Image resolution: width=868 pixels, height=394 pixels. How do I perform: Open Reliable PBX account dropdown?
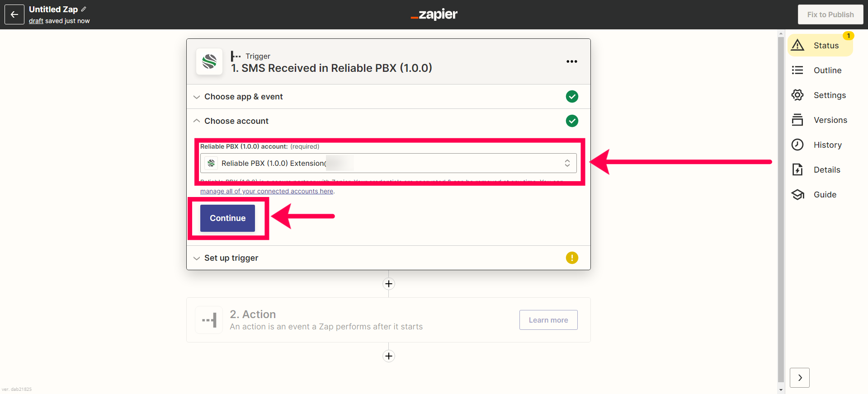(x=388, y=163)
